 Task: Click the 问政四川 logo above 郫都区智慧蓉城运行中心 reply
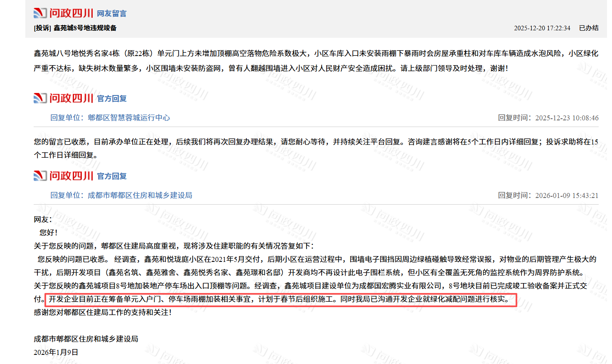tap(64, 98)
